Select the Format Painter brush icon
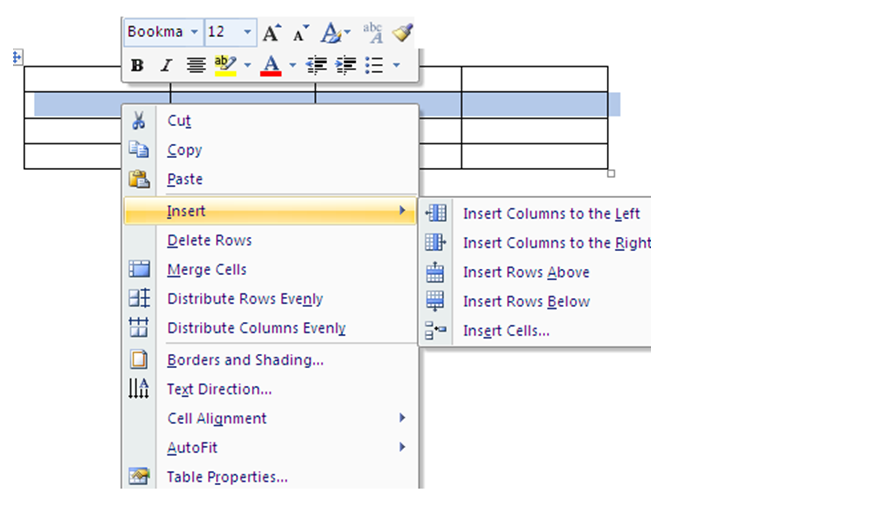873x507 pixels. coord(402,33)
